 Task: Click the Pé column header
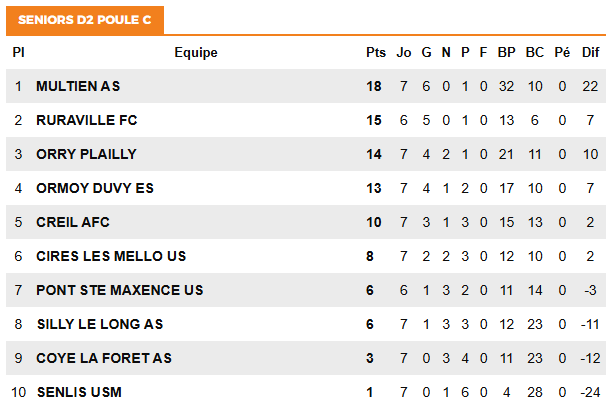pyautogui.click(x=562, y=53)
